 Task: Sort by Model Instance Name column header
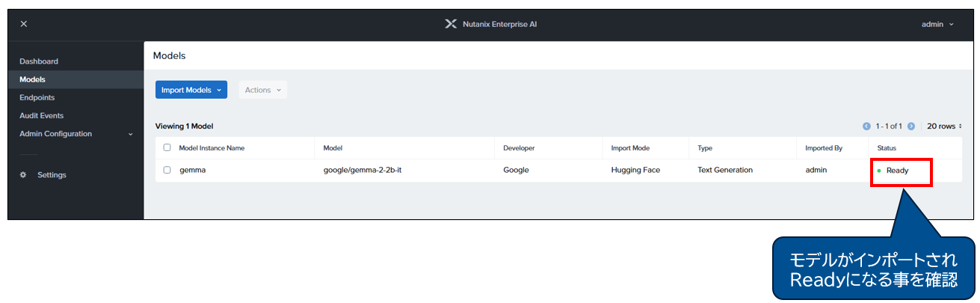212,148
